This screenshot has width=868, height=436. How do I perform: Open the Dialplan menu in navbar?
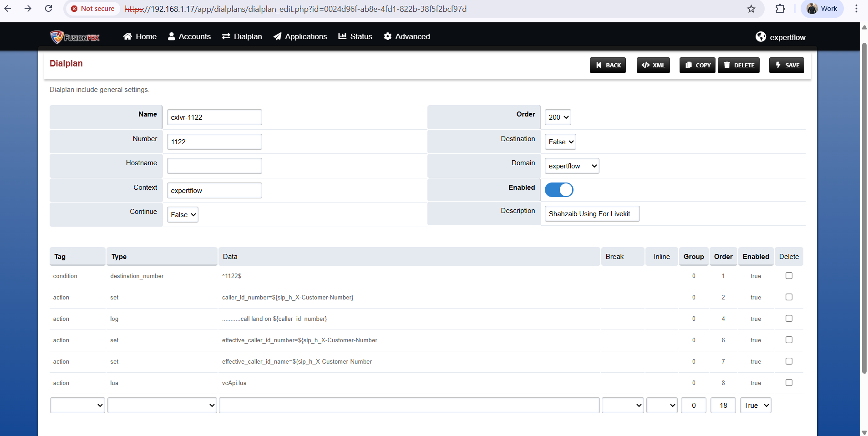pos(242,36)
